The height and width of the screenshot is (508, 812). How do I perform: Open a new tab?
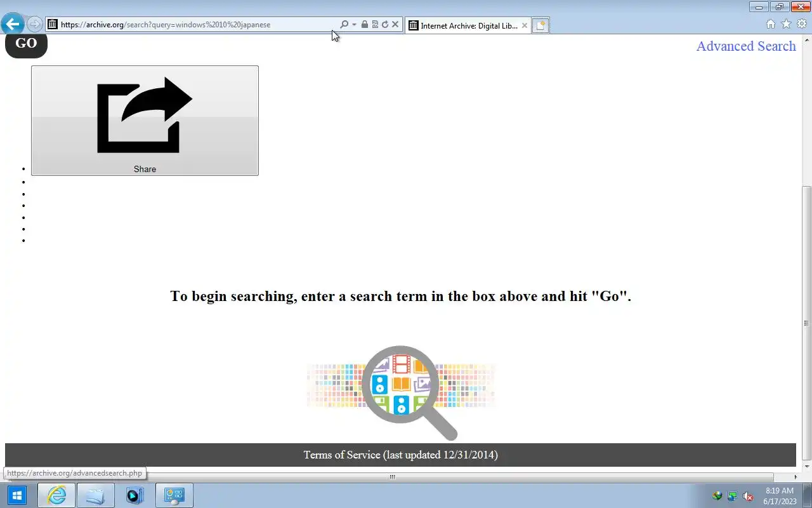coord(540,26)
